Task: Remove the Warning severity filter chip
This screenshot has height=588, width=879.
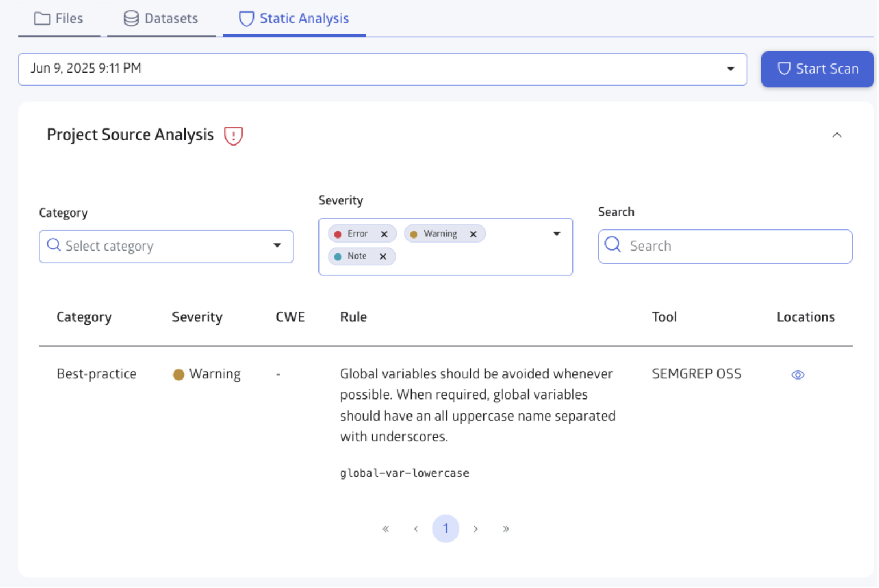Action: point(473,234)
